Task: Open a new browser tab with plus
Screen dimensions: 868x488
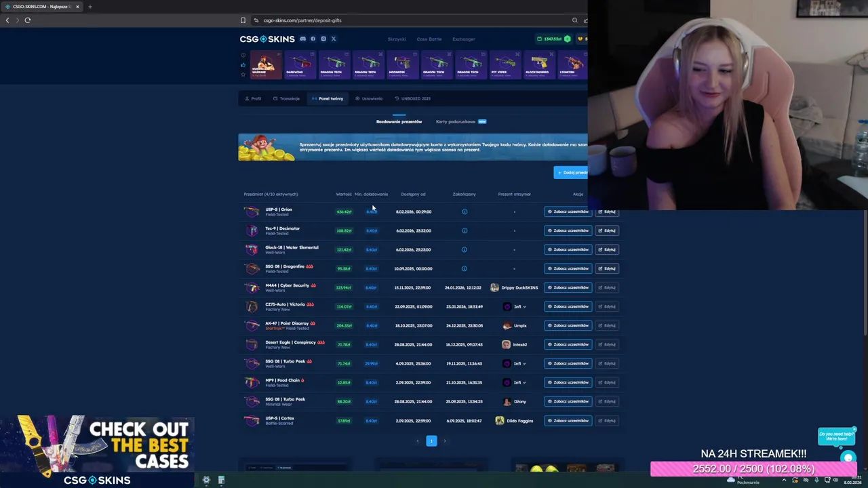Action: (90, 7)
